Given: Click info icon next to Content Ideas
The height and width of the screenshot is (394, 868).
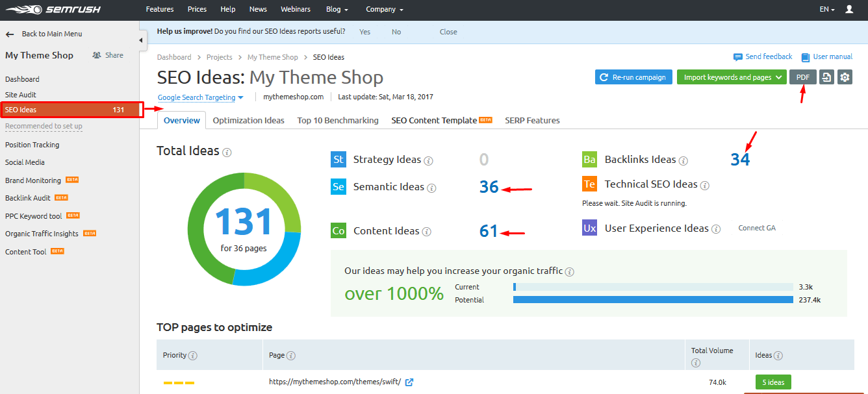Looking at the screenshot, I should (x=426, y=232).
